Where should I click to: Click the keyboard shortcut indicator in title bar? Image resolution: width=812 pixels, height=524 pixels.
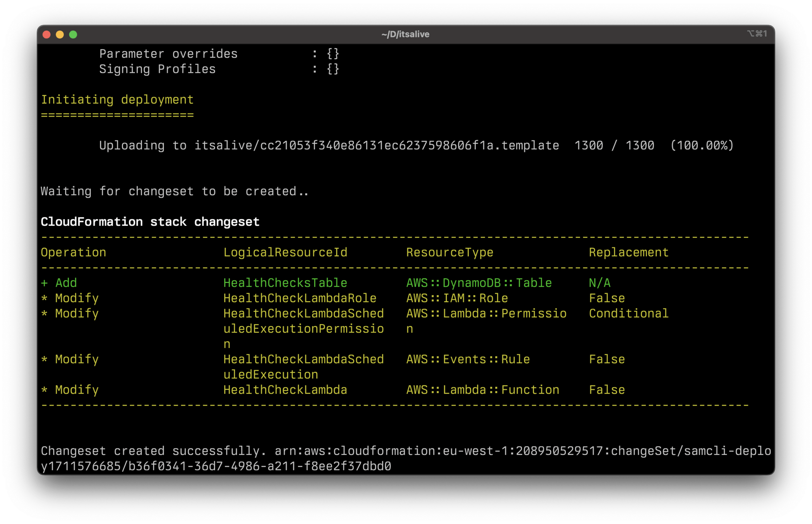(x=757, y=34)
